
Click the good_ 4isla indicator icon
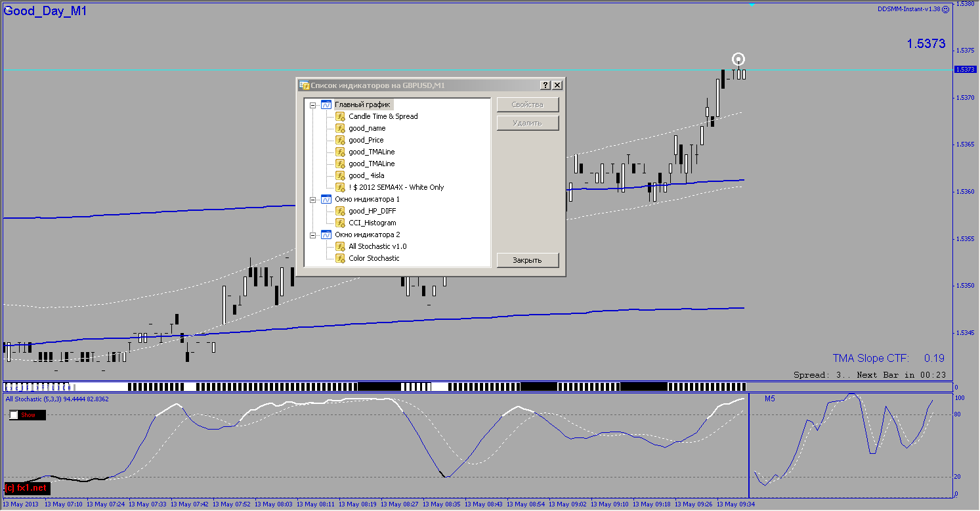(x=340, y=175)
